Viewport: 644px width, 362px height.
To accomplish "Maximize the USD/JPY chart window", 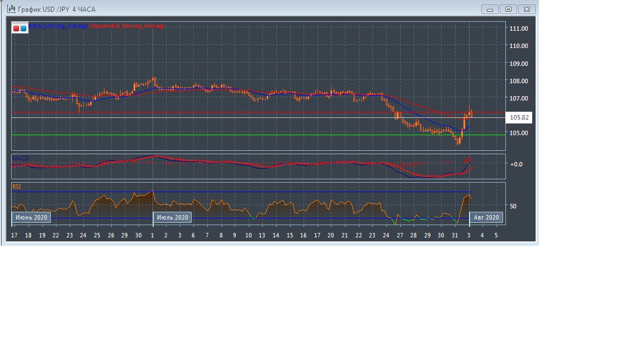I will (x=509, y=9).
